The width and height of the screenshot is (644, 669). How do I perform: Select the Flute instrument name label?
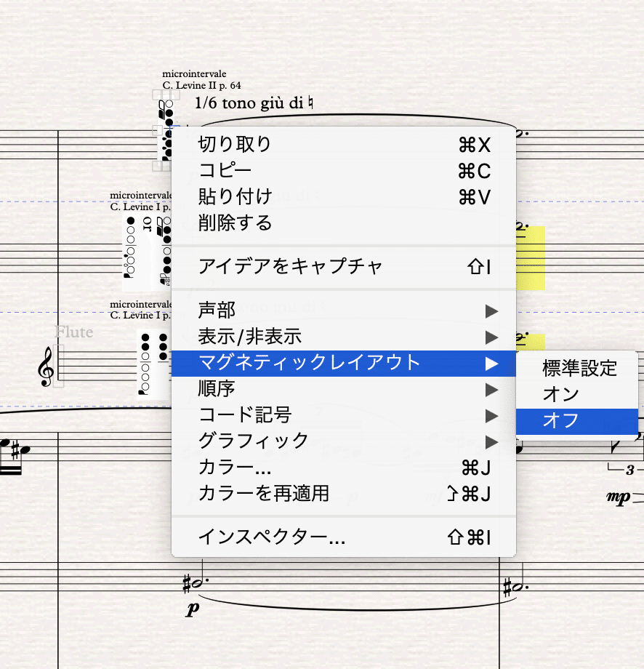pyautogui.click(x=74, y=332)
